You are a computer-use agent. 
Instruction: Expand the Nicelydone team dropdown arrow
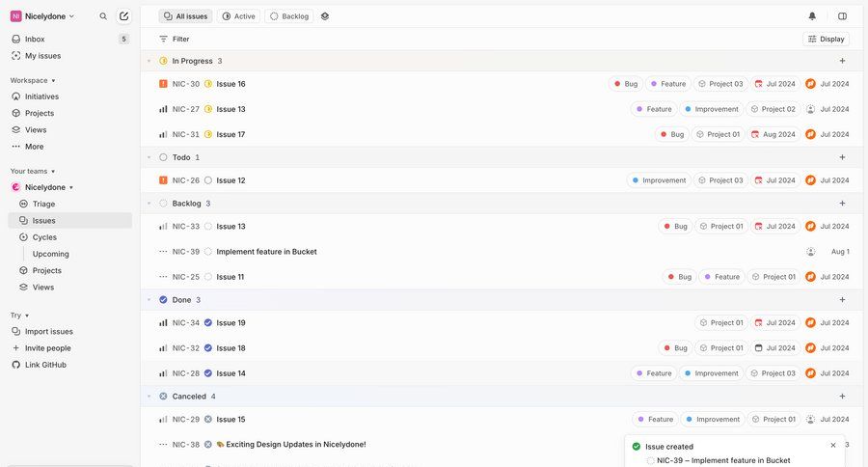pyautogui.click(x=71, y=188)
